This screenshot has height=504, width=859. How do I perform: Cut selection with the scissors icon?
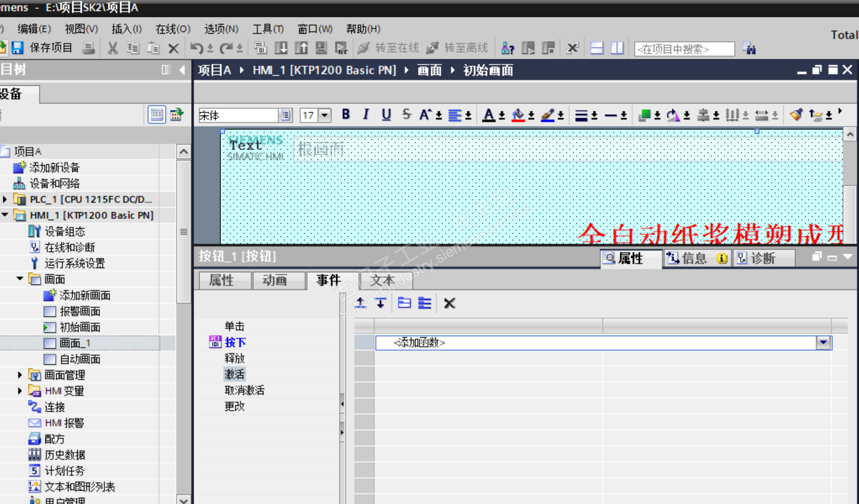(113, 48)
